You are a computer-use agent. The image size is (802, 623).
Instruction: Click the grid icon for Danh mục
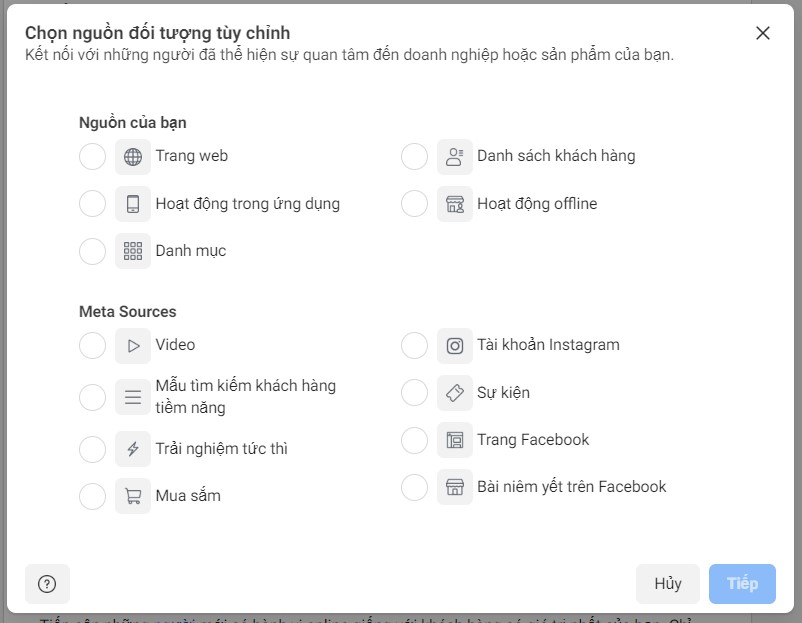click(x=132, y=251)
